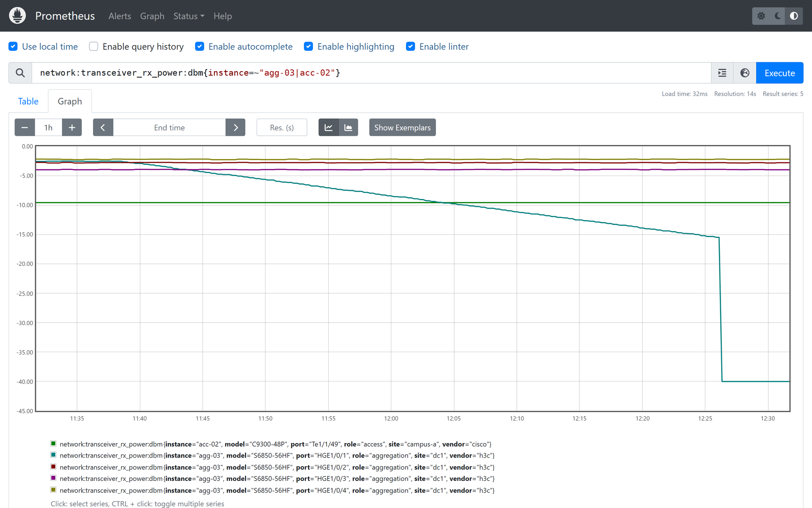Toggle Use local time checkbox
812x508 pixels.
13,47
